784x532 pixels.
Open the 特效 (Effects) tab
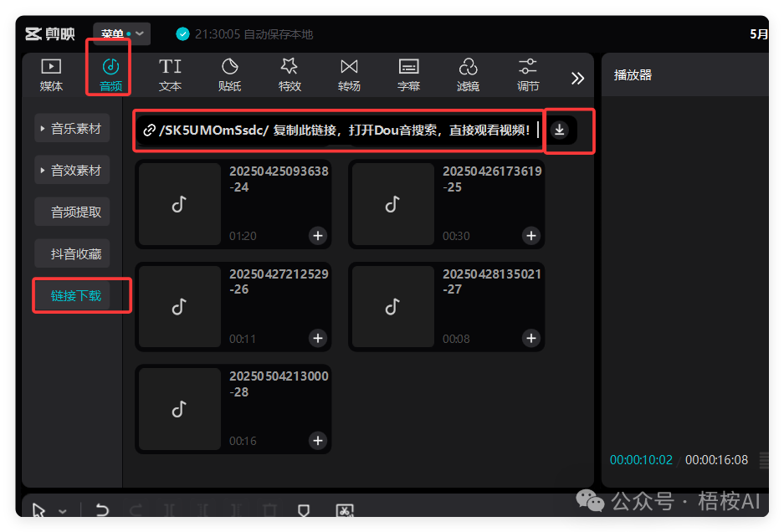pos(290,75)
